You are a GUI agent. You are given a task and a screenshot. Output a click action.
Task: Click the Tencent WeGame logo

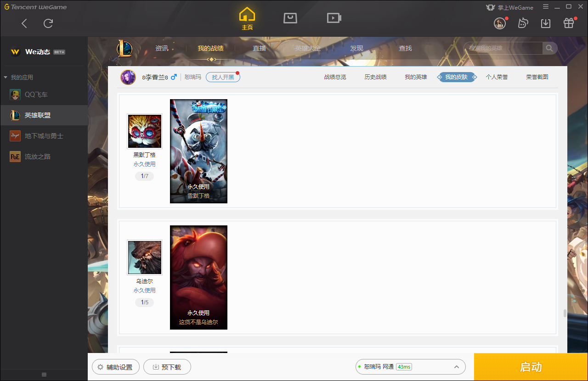[x=35, y=7]
